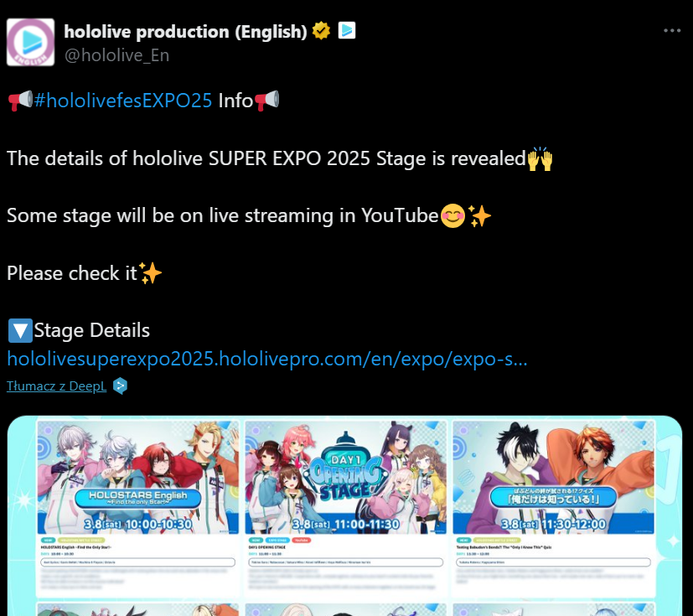Viewport: 693px width, 616px height.
Task: Click Tłumacz z DeepL translate link
Action: pos(57,386)
